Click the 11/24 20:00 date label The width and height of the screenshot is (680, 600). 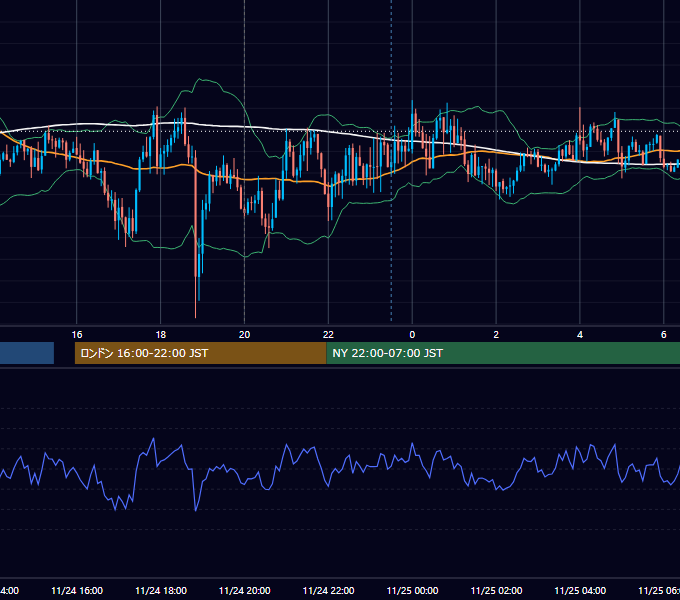(245, 590)
